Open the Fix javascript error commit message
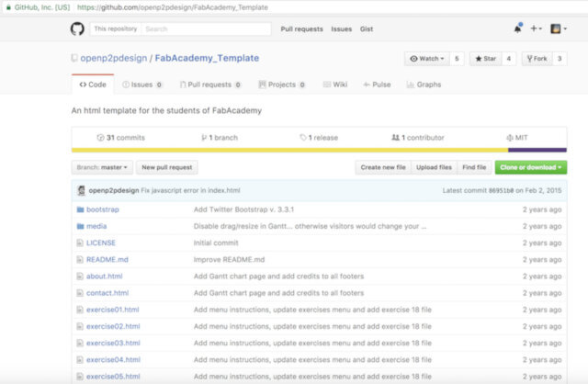The image size is (588, 384). pos(190,190)
